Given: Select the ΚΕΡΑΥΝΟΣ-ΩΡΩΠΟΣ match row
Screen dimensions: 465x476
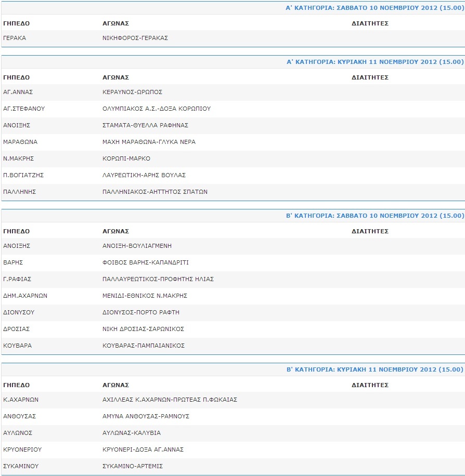Looking at the screenshot, I should click(x=233, y=92).
